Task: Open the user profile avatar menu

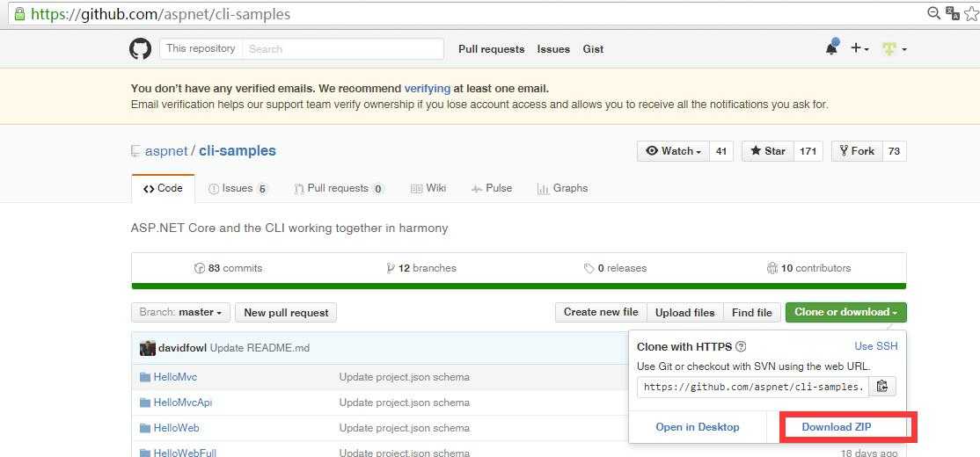Action: pyautogui.click(x=895, y=48)
